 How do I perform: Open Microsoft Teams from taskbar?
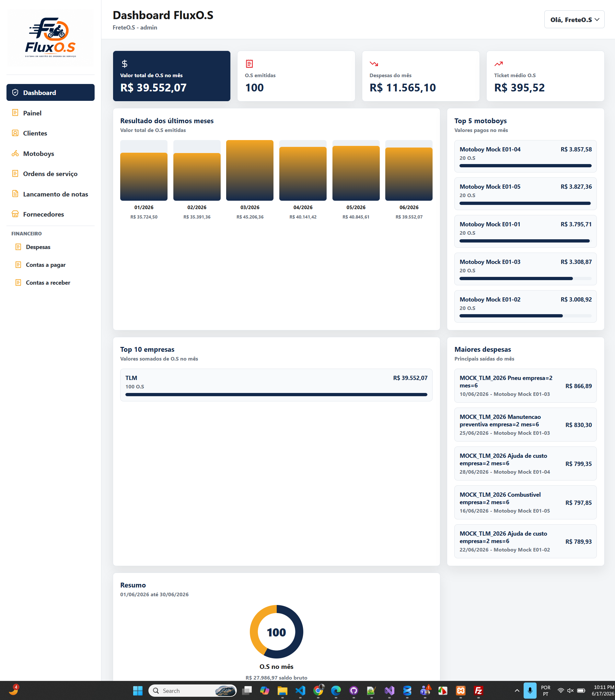tap(425, 691)
